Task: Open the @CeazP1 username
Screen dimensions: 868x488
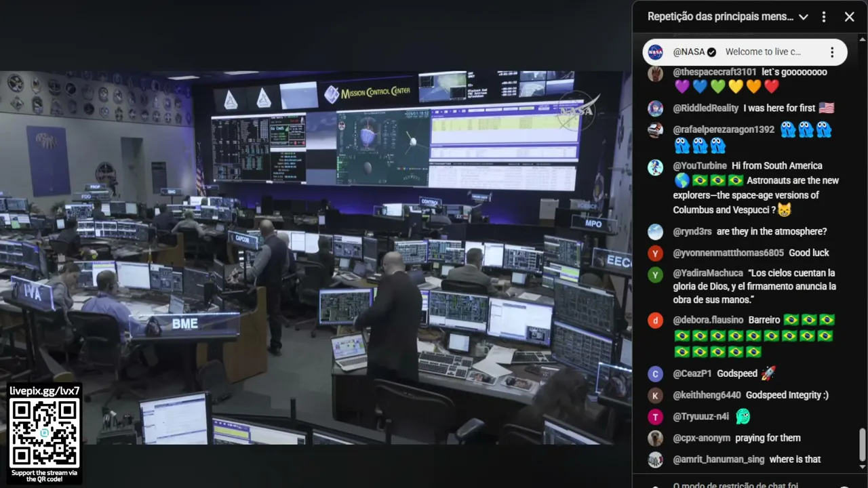Action: tap(692, 373)
